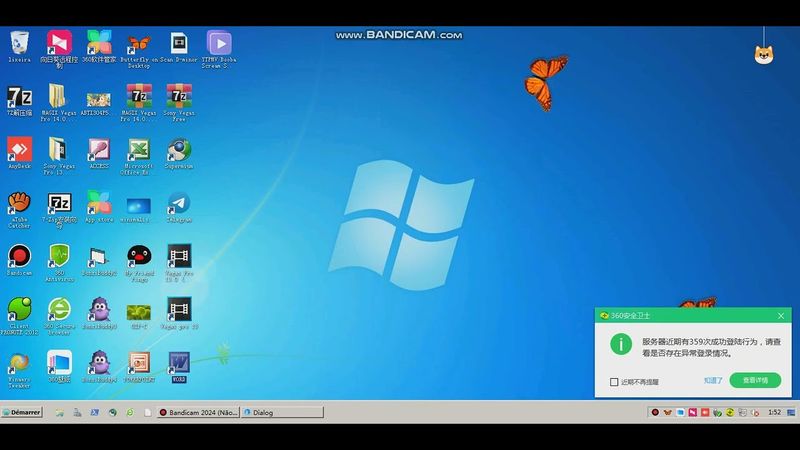
Task: Click the system tray clock
Action: [774, 412]
